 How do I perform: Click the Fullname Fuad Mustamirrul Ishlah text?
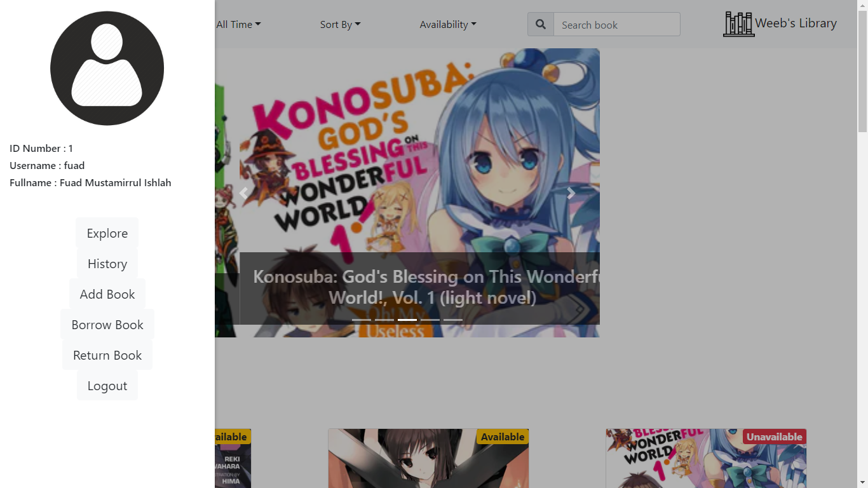(x=90, y=182)
